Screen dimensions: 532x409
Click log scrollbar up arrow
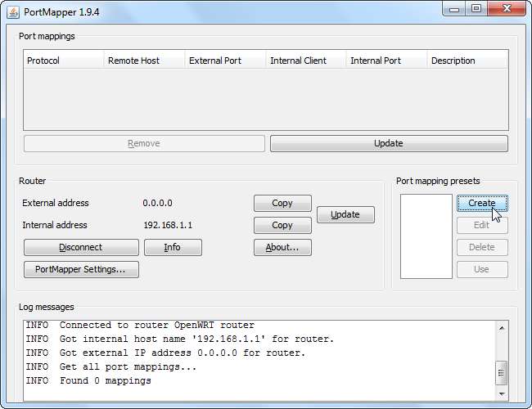coord(502,328)
